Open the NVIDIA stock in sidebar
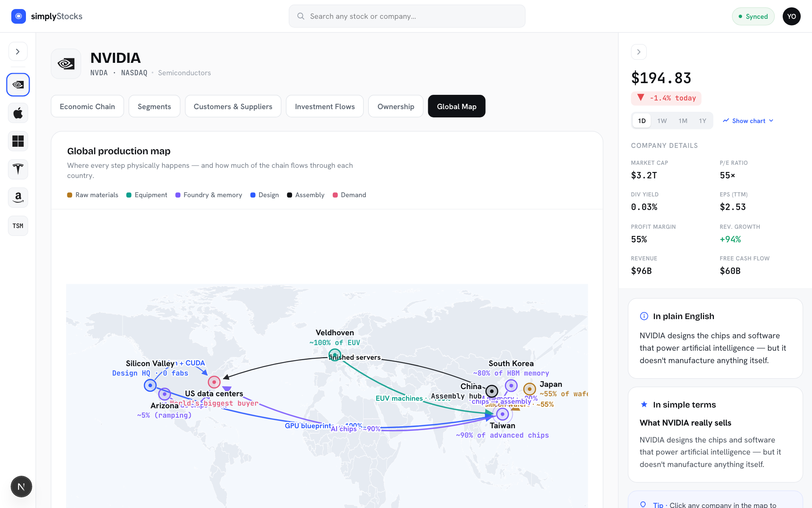The width and height of the screenshot is (812, 508). pos(18,85)
